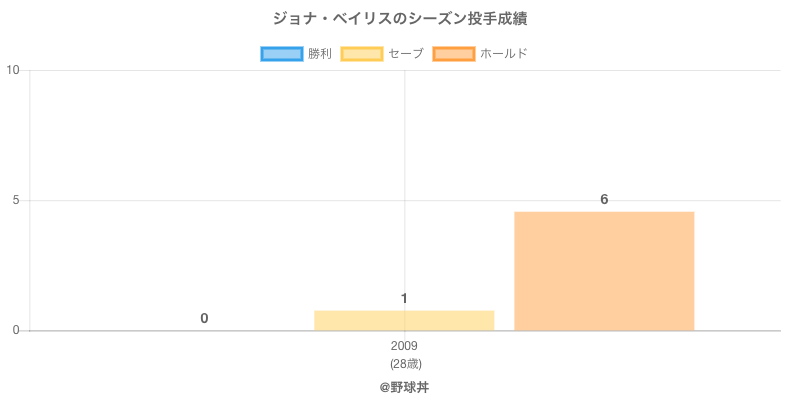The width and height of the screenshot is (800, 400).
Task: Click the value label 1 above saves bar
Action: (404, 298)
